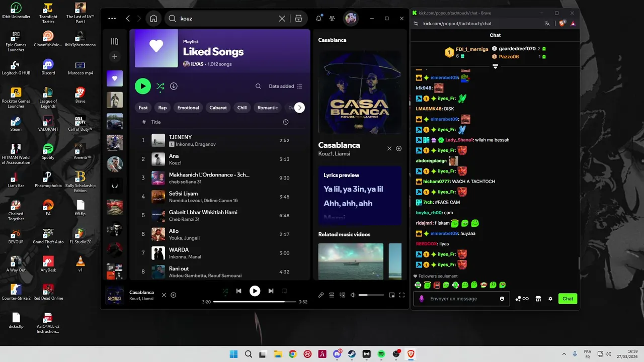
Task: Send message with green Chat button
Action: click(568, 299)
